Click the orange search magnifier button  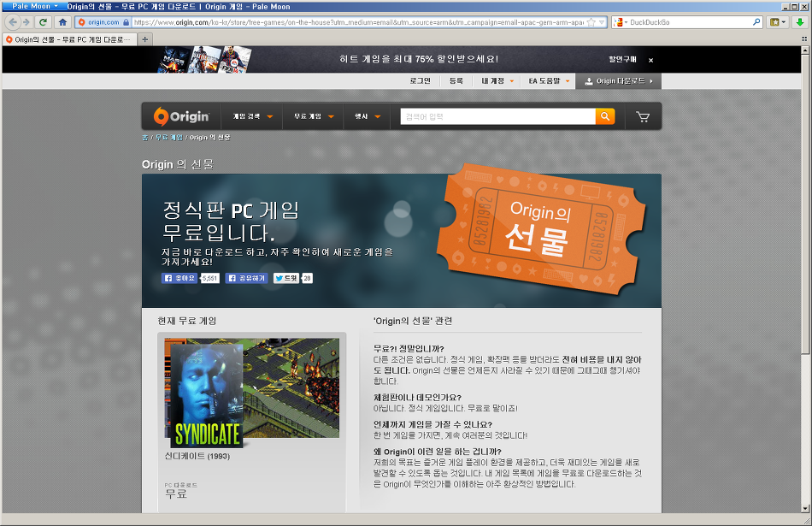point(605,116)
